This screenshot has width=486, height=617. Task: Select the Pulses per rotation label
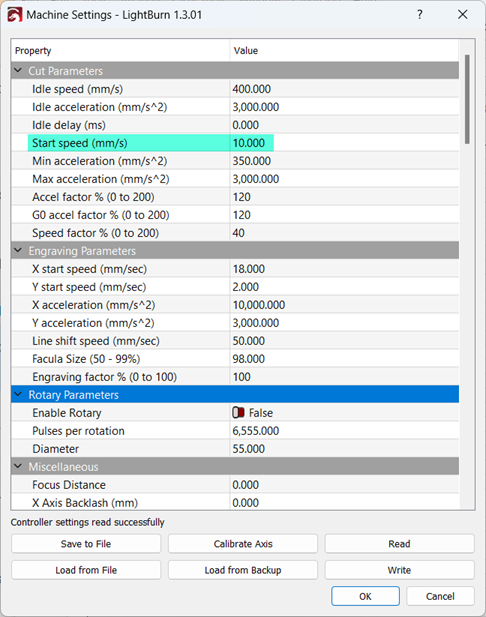78,431
